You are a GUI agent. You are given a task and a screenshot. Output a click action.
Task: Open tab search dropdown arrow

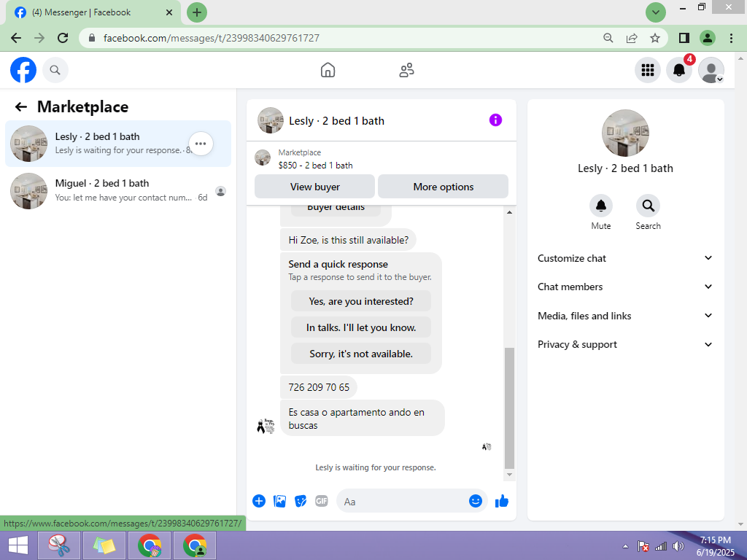656,12
